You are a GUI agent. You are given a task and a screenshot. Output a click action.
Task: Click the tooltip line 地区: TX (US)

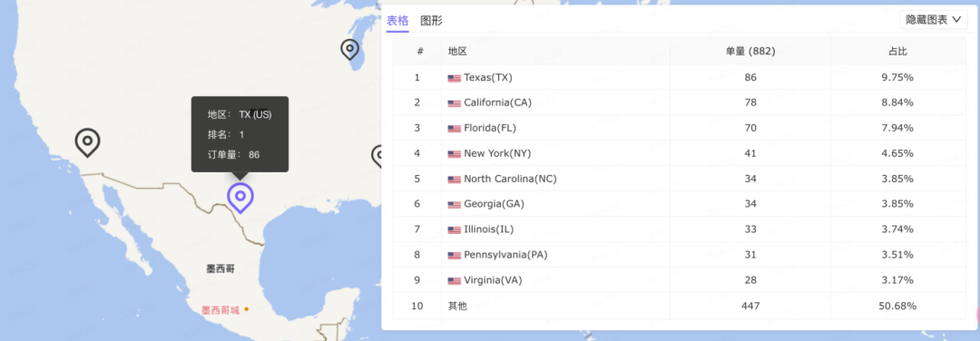click(240, 115)
